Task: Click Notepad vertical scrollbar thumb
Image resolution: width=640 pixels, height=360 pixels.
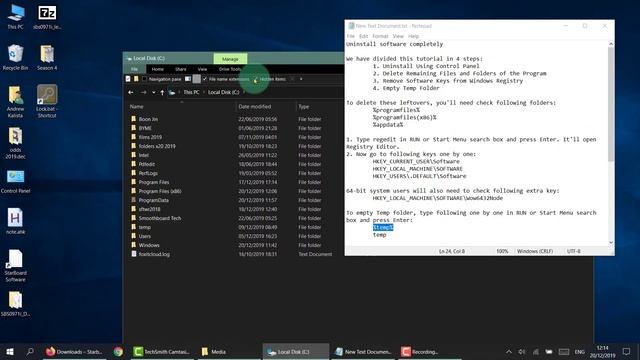Action: (x=611, y=104)
